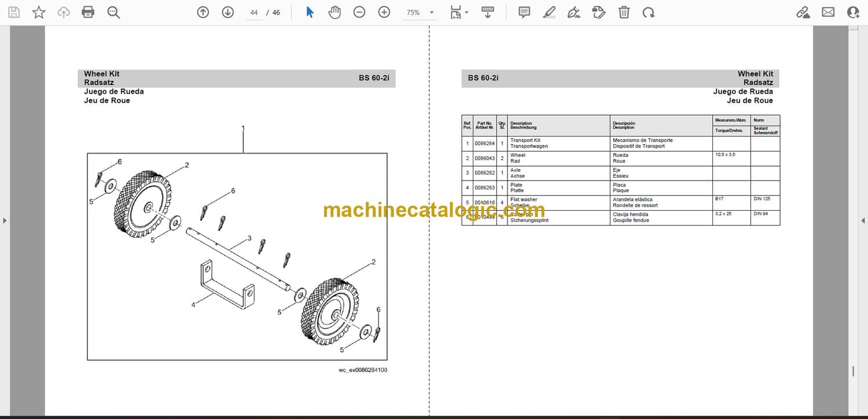868x419 pixels.
Task: Zoom in with the plus button
Action: click(384, 12)
